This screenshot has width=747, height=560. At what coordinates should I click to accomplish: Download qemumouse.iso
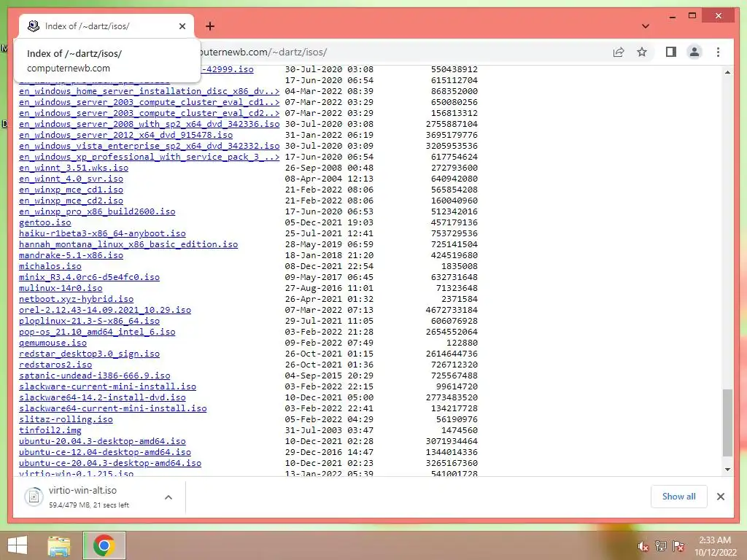(53, 343)
